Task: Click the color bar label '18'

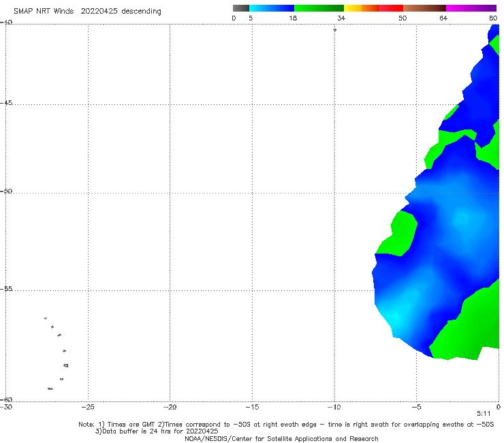Action: click(x=293, y=18)
